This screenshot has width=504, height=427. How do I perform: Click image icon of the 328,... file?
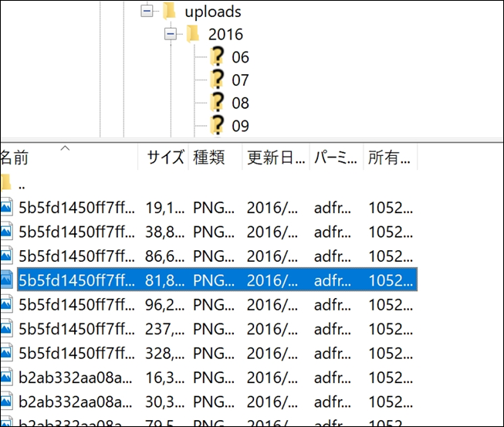6,352
